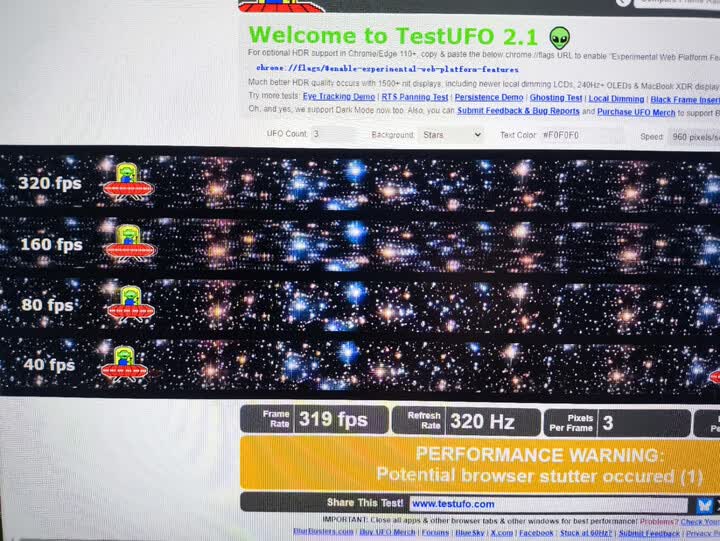720x541 pixels.
Task: Open the BlurBusters.com footer link
Action: click(x=323, y=531)
